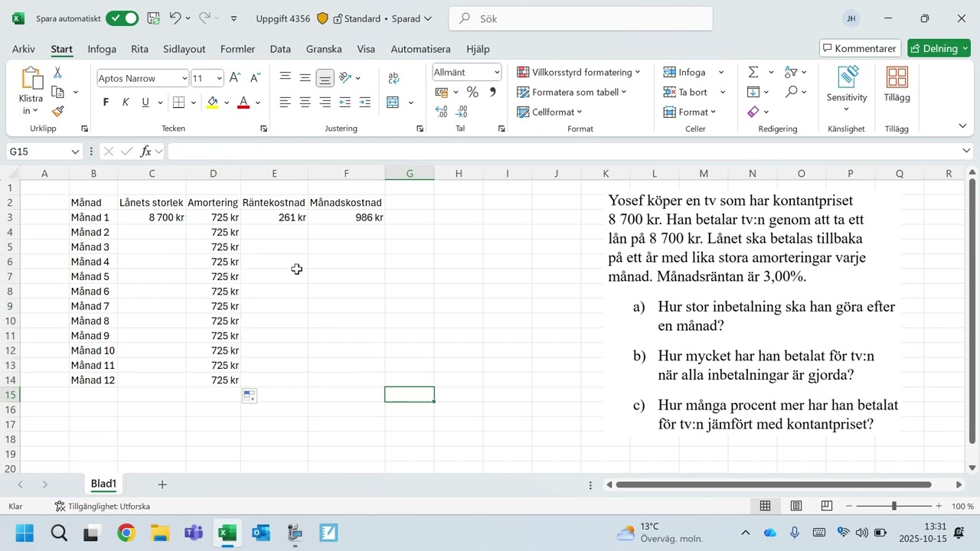Click Increase Decimal icon
Viewport: 980px width, 551px height.
[x=442, y=112]
